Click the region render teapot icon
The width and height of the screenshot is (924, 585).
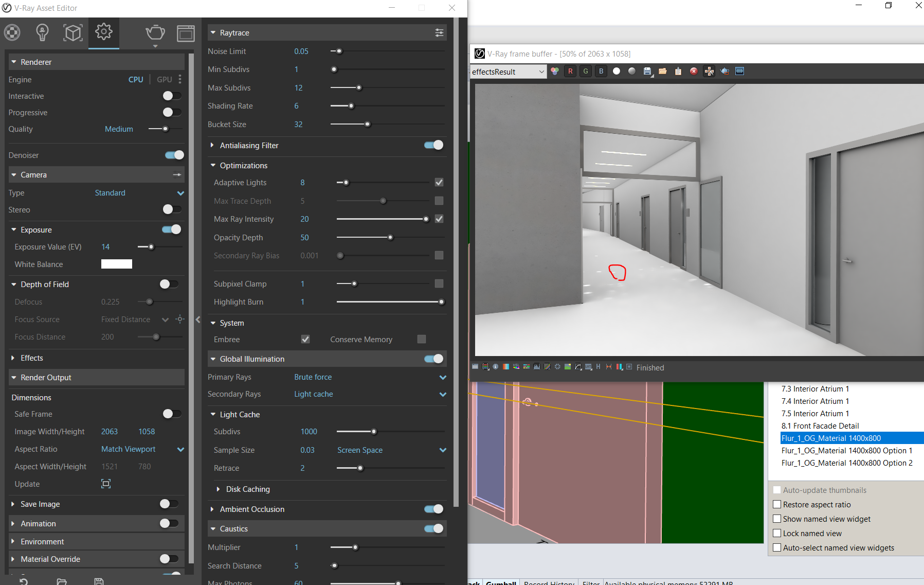point(724,72)
